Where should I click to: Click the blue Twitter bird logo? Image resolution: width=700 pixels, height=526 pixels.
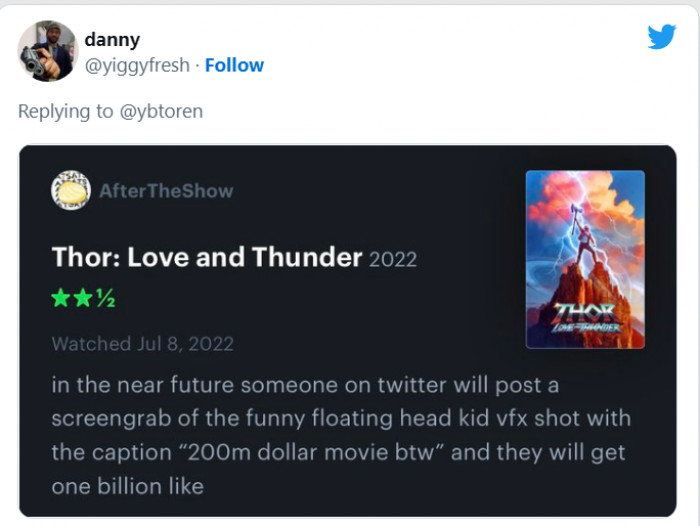(661, 37)
